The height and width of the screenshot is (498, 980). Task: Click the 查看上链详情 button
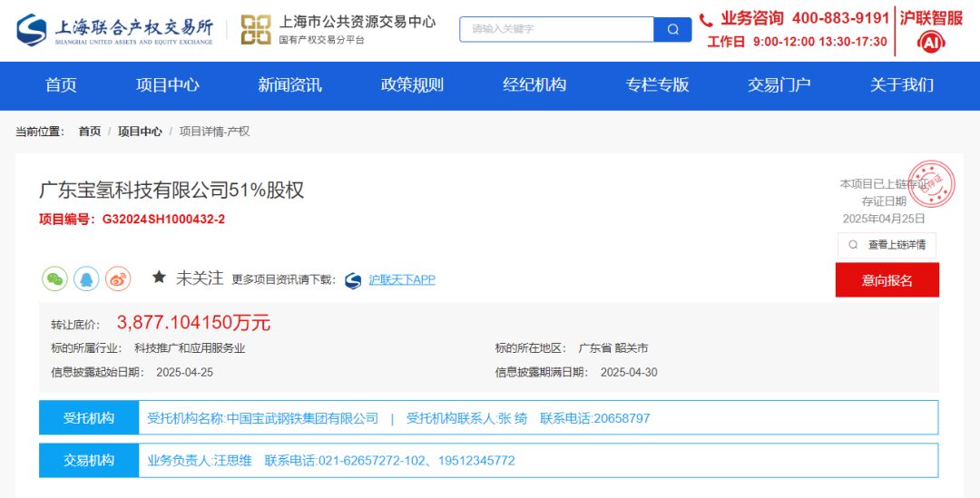887,245
